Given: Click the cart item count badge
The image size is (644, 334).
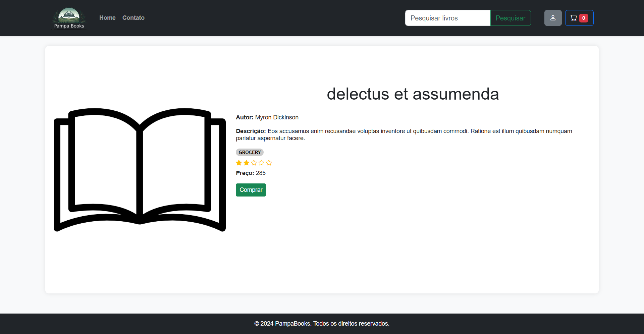Looking at the screenshot, I should [x=583, y=18].
